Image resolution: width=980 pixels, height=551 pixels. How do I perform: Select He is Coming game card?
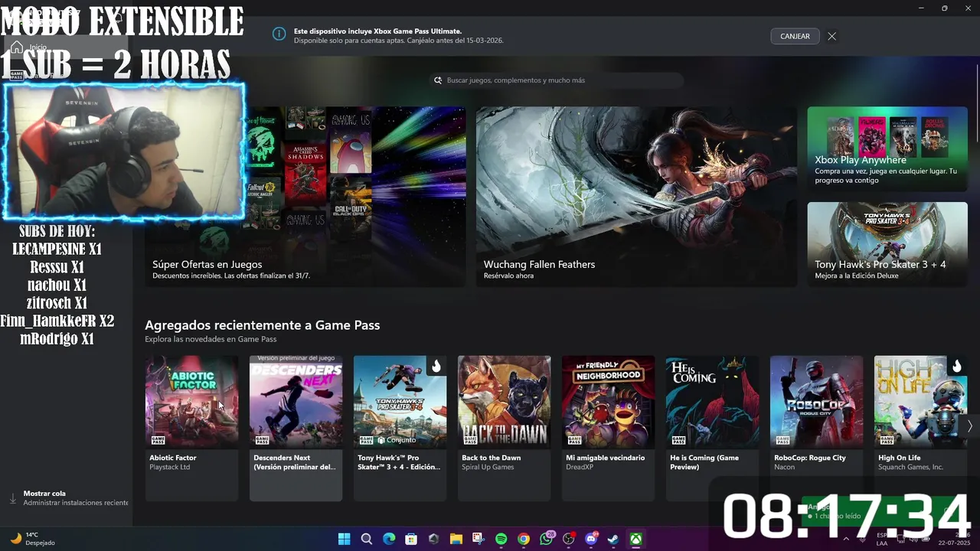click(x=712, y=428)
